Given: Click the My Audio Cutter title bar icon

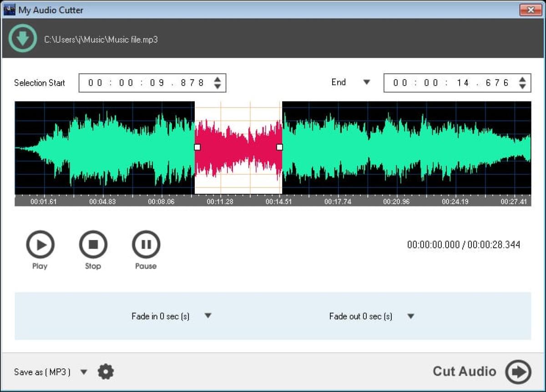Looking at the screenshot, I should (x=10, y=9).
